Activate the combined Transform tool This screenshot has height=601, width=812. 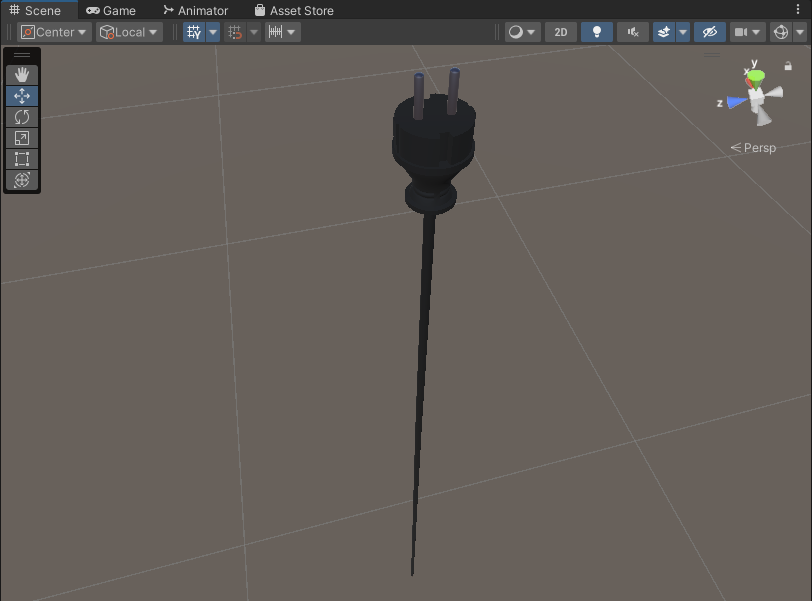tap(21, 180)
